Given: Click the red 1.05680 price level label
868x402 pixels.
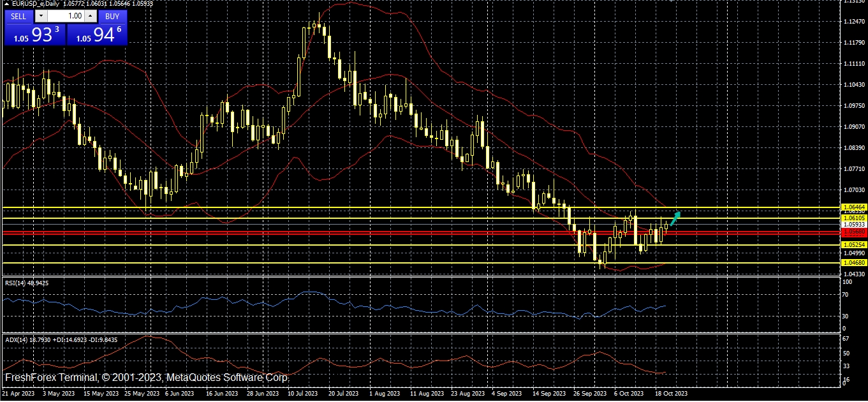Looking at the screenshot, I should click(x=853, y=232).
